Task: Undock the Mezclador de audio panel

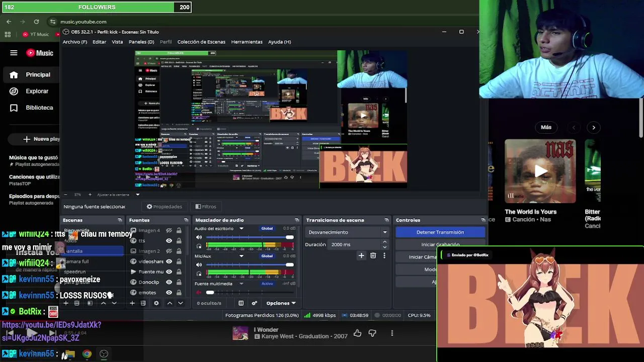Action: 296,220
